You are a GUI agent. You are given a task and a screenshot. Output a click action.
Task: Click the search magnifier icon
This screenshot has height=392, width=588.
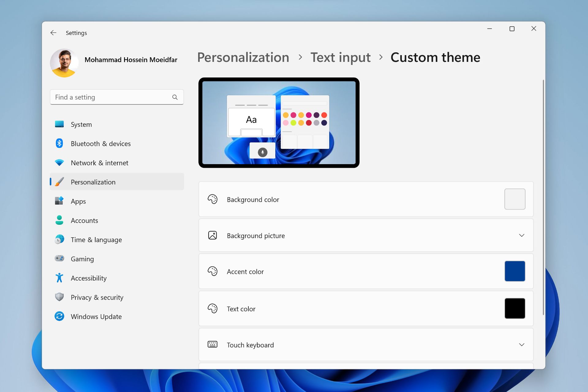(x=175, y=97)
